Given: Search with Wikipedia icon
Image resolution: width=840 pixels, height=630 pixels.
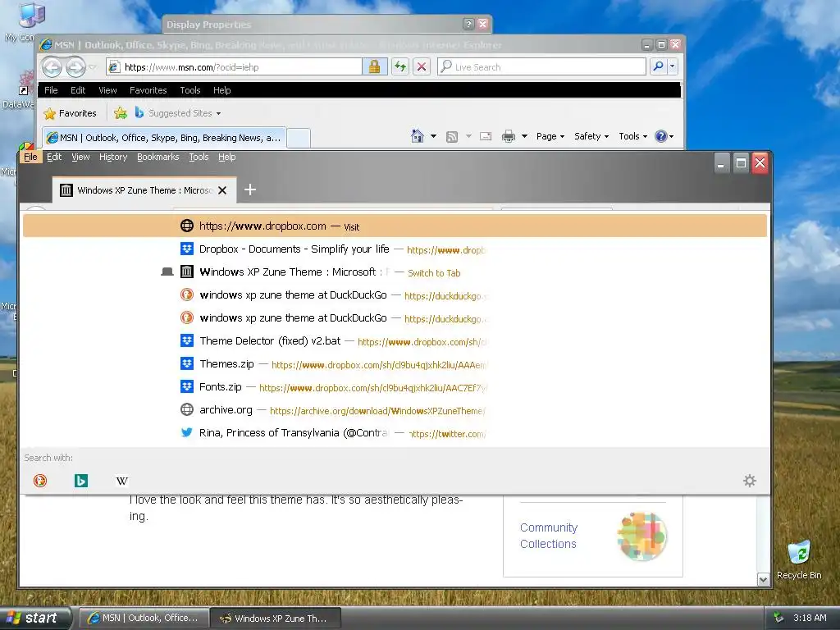Looking at the screenshot, I should pos(122,481).
